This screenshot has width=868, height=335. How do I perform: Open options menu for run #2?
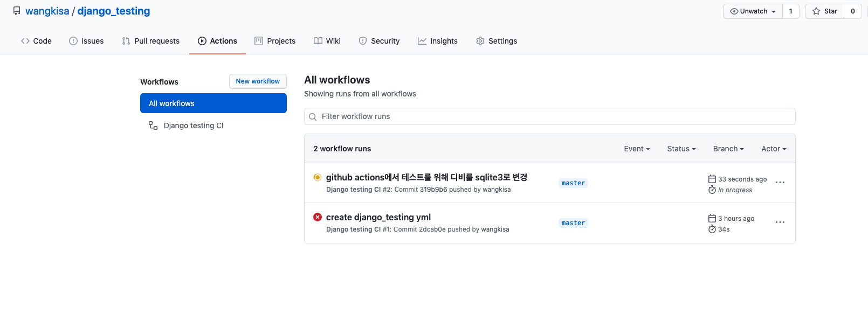click(780, 183)
